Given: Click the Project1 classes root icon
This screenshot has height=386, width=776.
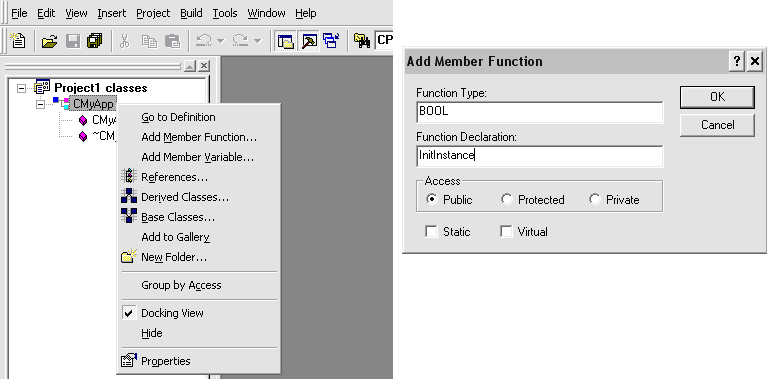Looking at the screenshot, I should 43,87.
